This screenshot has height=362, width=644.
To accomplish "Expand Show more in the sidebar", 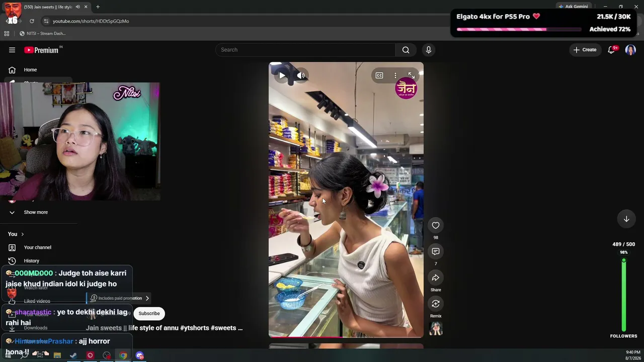I will (x=38, y=212).
